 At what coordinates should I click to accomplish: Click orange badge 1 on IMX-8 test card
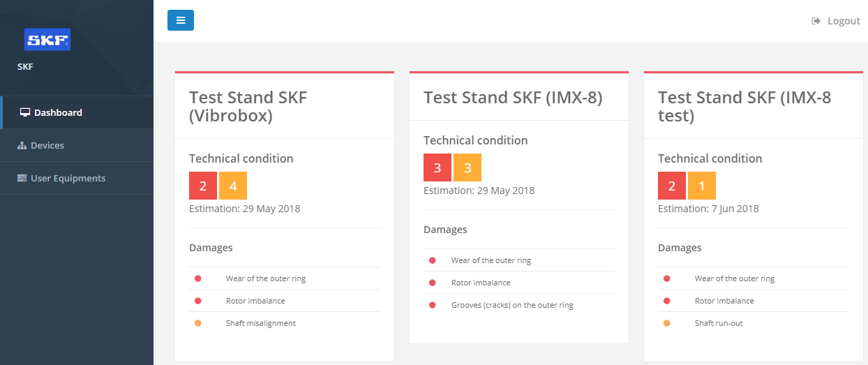pyautogui.click(x=702, y=186)
